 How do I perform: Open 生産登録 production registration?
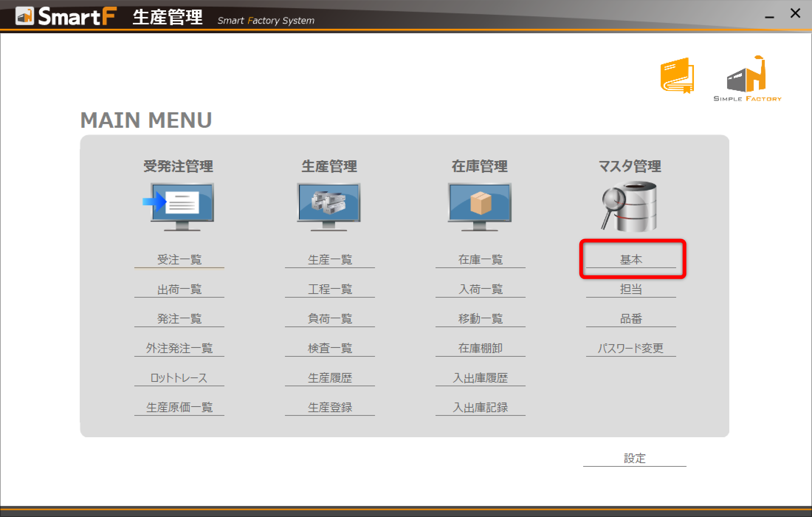point(330,407)
